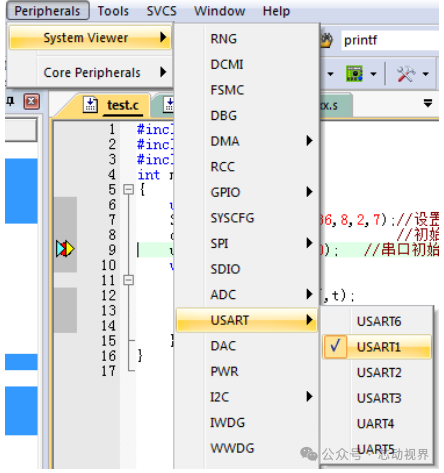This screenshot has width=444, height=473.
Task: Choose SYSCFG peripheral entry
Action: tap(247, 218)
